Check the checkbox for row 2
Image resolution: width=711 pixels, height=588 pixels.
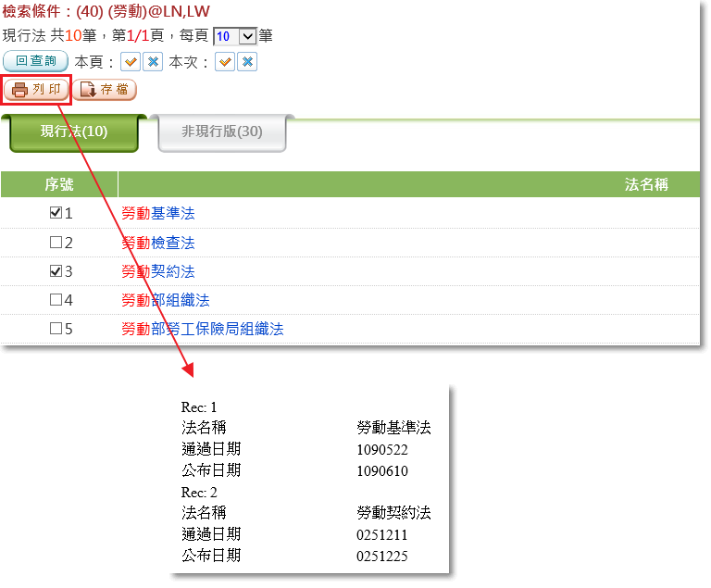[x=56, y=243]
